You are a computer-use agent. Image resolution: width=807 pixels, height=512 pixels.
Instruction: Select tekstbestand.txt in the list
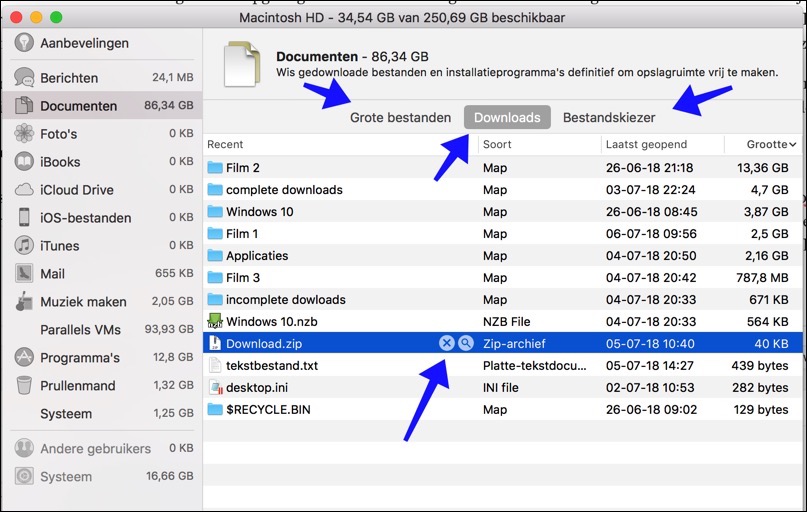click(271, 366)
